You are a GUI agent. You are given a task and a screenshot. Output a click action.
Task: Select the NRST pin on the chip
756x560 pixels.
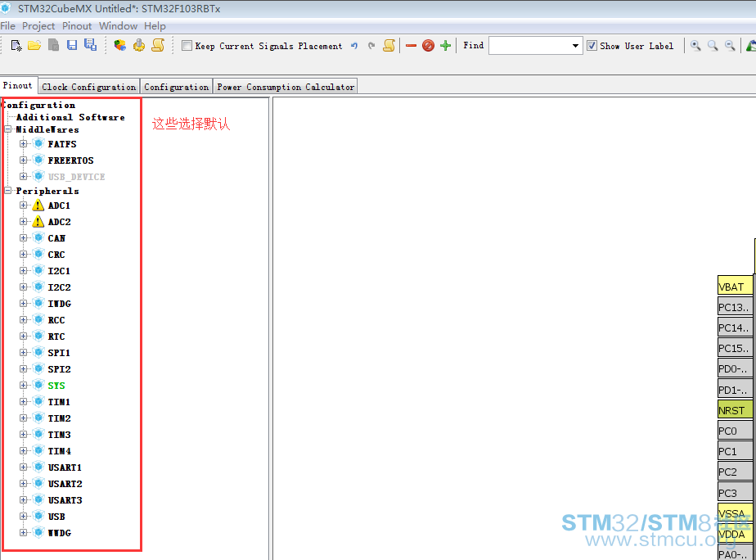735,410
